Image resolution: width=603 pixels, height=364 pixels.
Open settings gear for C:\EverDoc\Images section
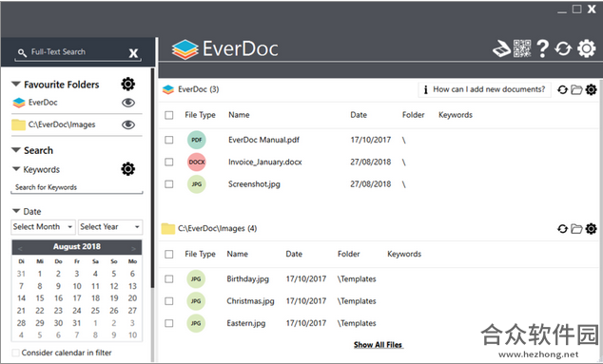[591, 229]
